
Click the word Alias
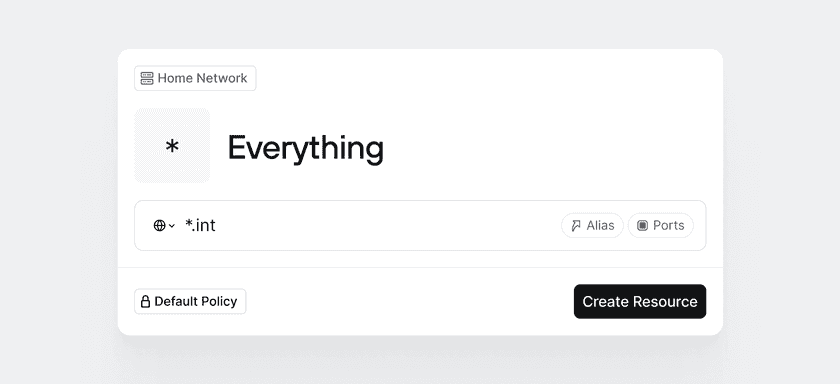(600, 225)
